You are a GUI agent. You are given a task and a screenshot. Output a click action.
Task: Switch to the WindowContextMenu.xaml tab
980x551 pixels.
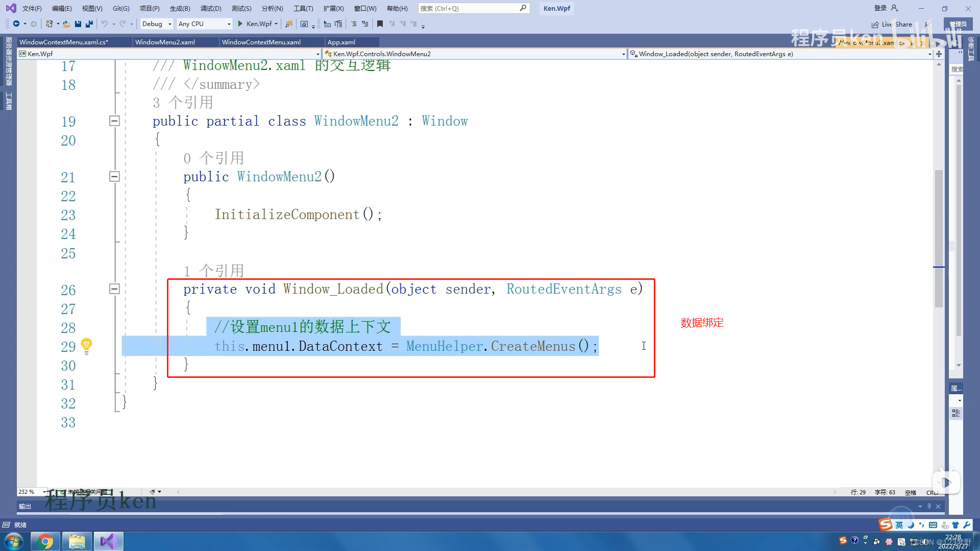(x=272, y=42)
